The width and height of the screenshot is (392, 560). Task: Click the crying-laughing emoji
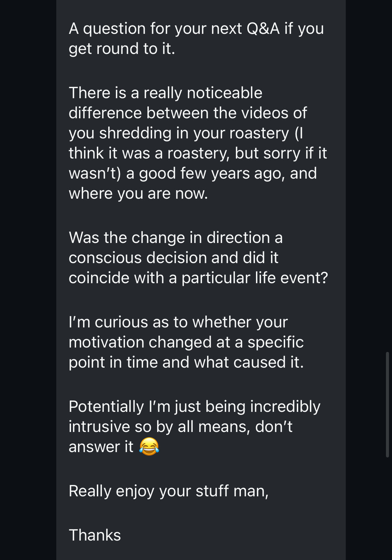point(149,447)
